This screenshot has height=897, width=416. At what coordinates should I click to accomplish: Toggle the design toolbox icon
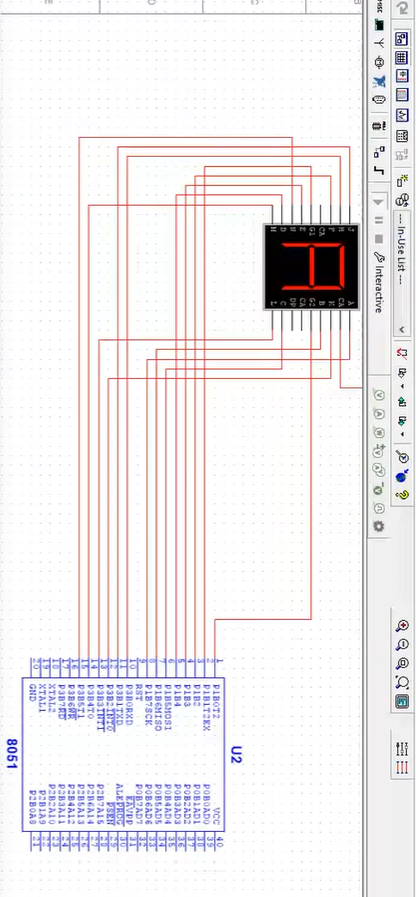[402, 39]
